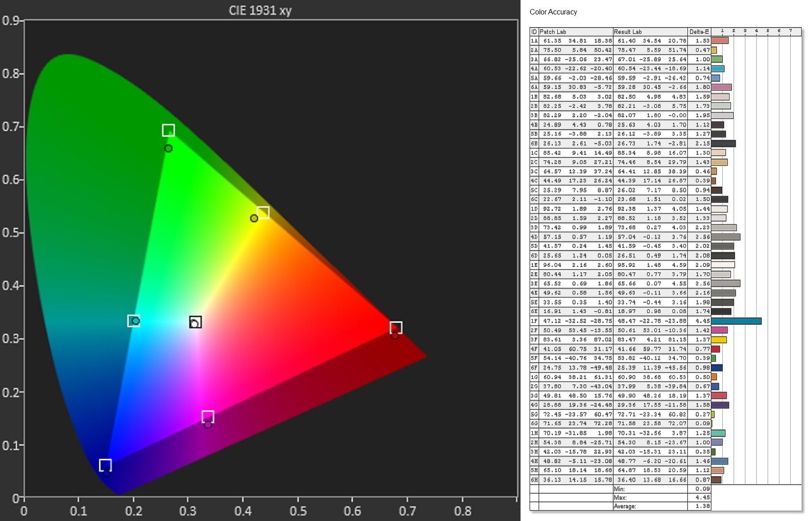Click row ID cell 6E

(x=534, y=312)
